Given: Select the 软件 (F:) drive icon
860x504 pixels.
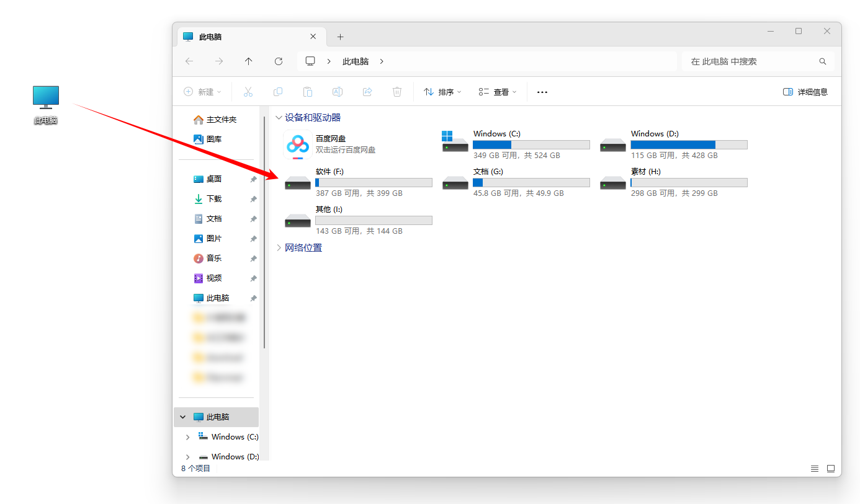Looking at the screenshot, I should click(x=298, y=183).
